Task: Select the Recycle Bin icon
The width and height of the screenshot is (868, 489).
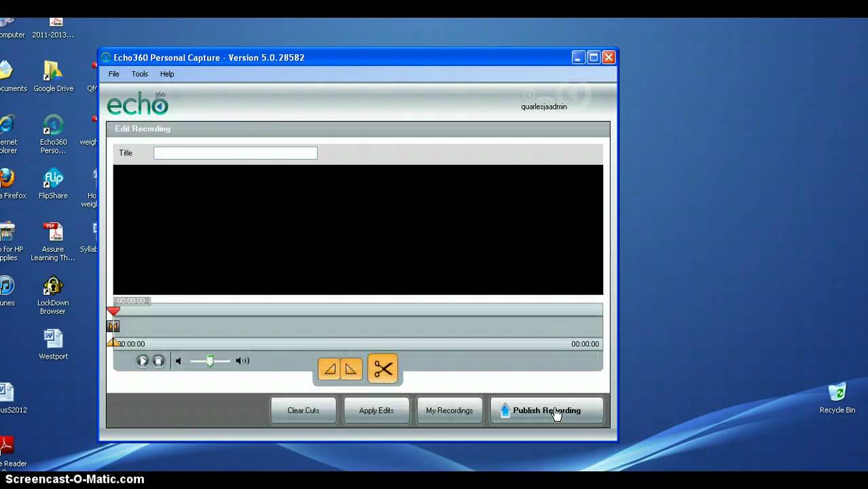Action: point(837,399)
